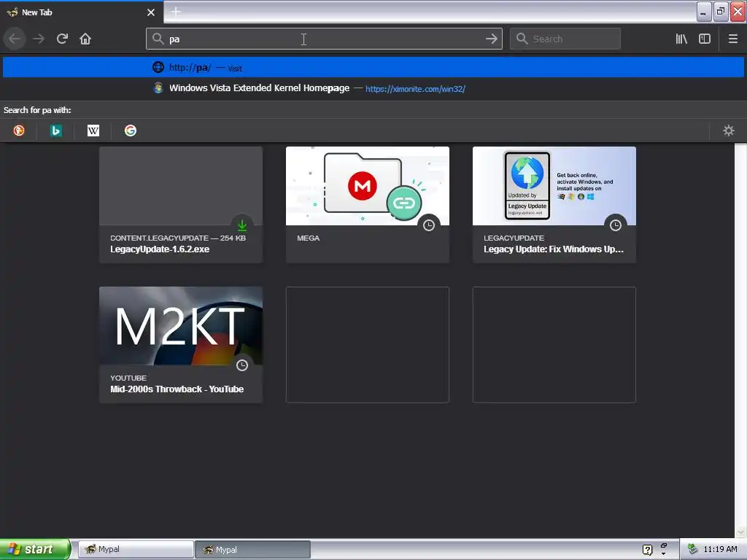Click the address bar containing pa
Image resolution: width=747 pixels, height=560 pixels.
[x=324, y=39]
